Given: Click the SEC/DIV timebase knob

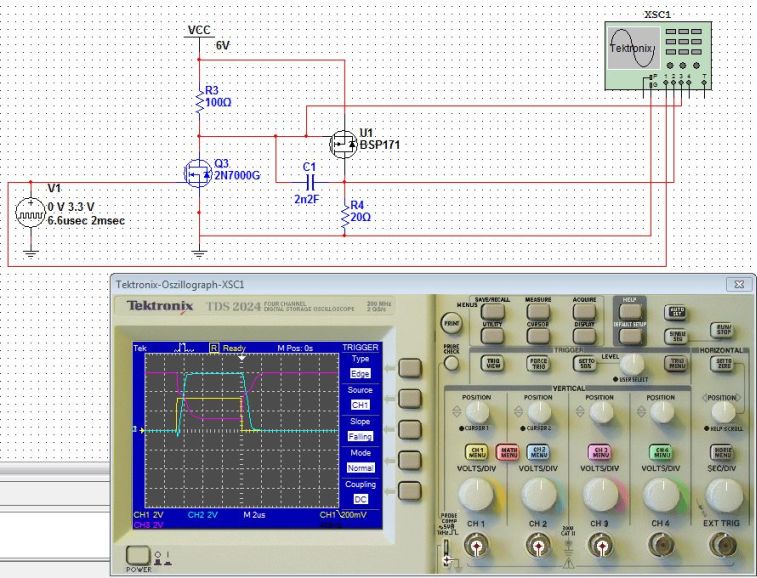Looking at the screenshot, I should pos(724,495).
